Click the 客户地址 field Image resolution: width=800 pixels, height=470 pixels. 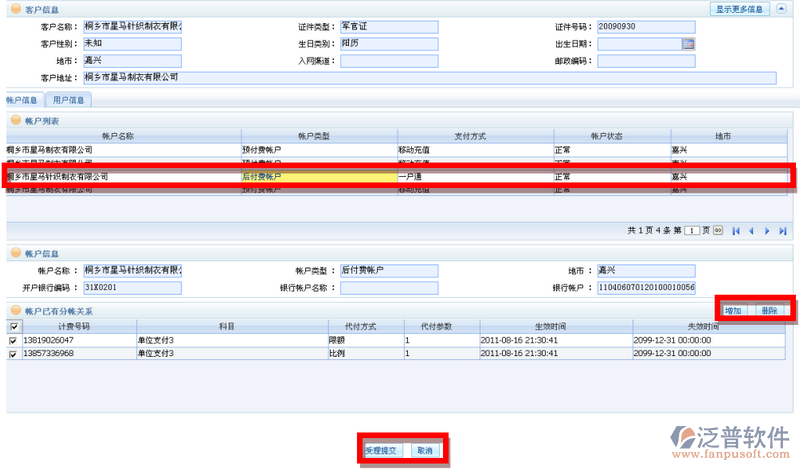[430, 78]
